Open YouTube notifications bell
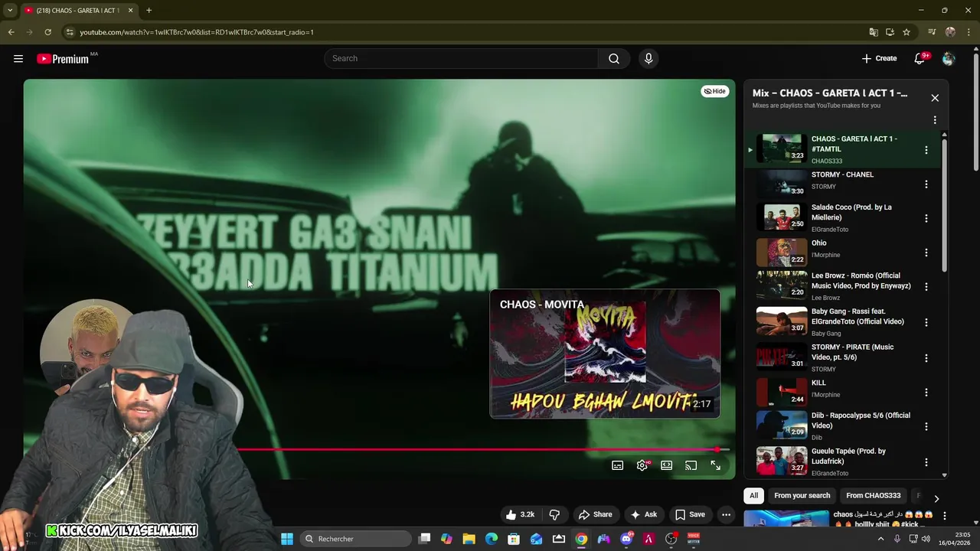Screen dimensions: 980x551 [x=920, y=58]
